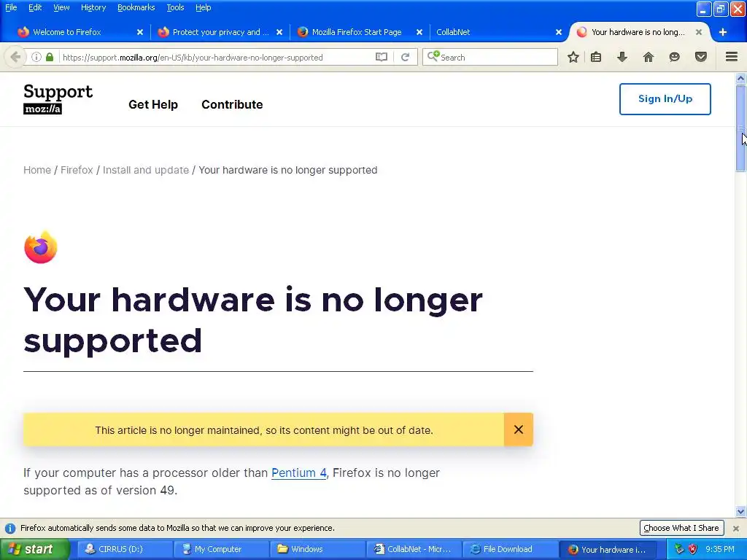This screenshot has width=747, height=560.
Task: Switch to CollabNet taskbar window
Action: 414,549
